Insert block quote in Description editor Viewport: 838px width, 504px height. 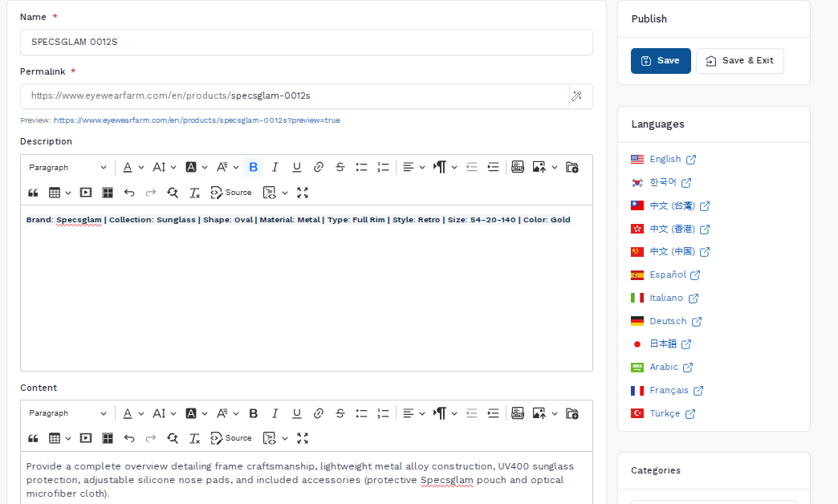click(33, 193)
